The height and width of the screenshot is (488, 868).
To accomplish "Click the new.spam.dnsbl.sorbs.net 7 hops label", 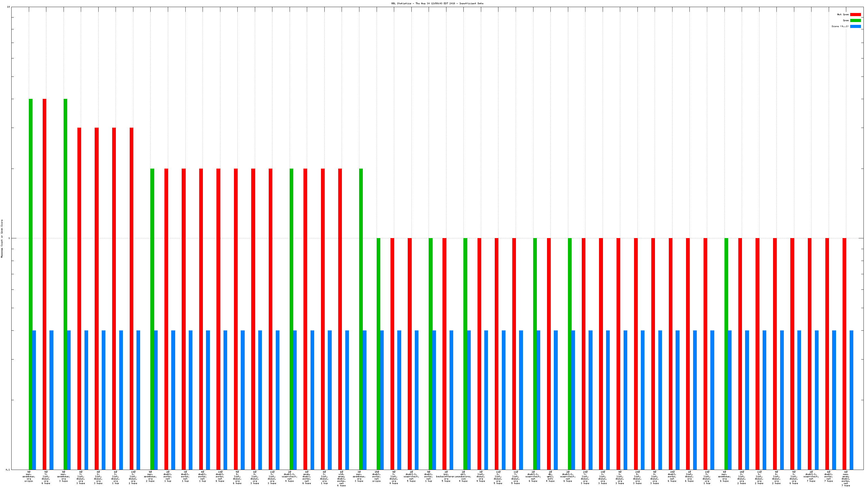I will pos(846,478).
